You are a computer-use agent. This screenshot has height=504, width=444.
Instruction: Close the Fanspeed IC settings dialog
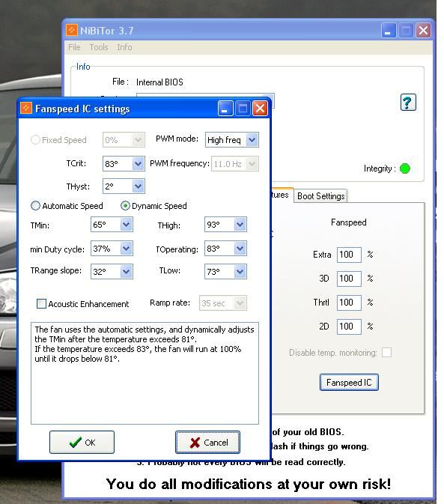260,109
